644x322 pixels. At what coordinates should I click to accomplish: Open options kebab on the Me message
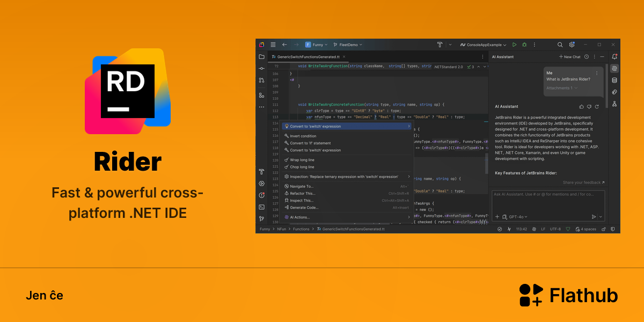pyautogui.click(x=597, y=73)
